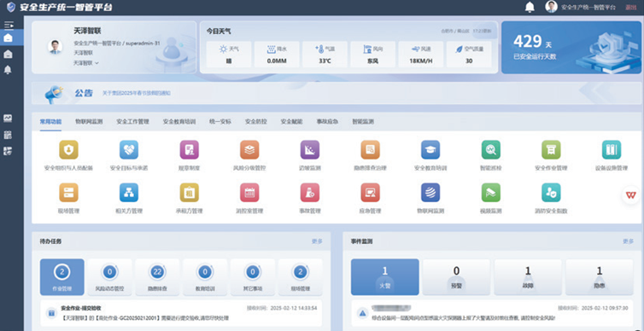The width and height of the screenshot is (644, 331).
Task: Open the 视频监测 camera icon
Action: (x=491, y=192)
